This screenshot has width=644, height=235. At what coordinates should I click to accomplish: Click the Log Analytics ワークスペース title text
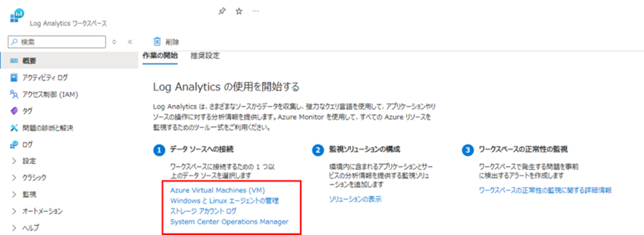click(x=68, y=23)
